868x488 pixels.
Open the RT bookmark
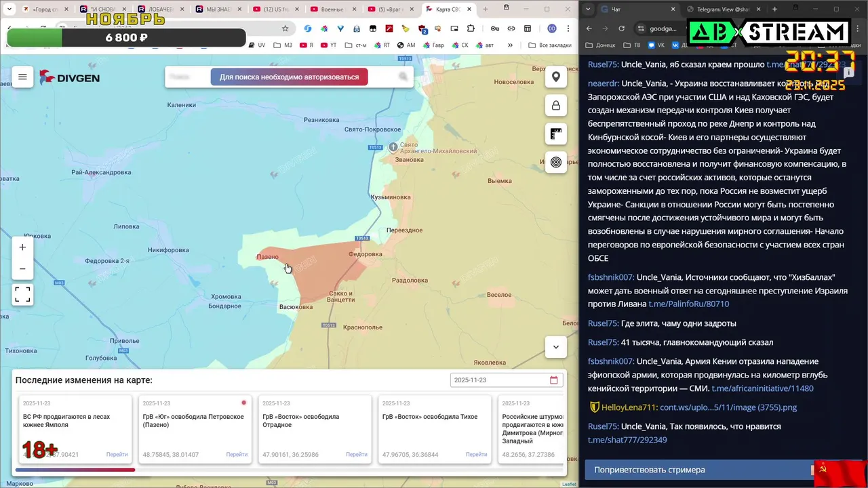click(382, 45)
